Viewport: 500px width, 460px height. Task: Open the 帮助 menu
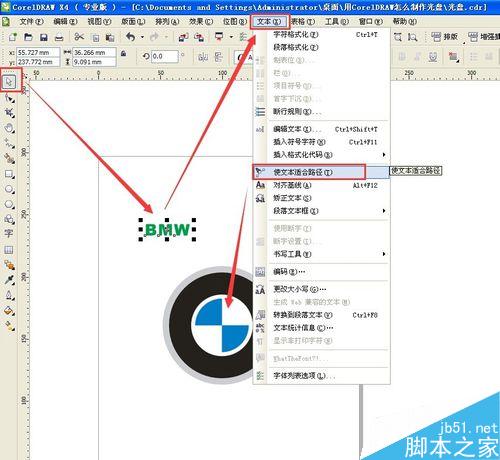tap(404, 22)
